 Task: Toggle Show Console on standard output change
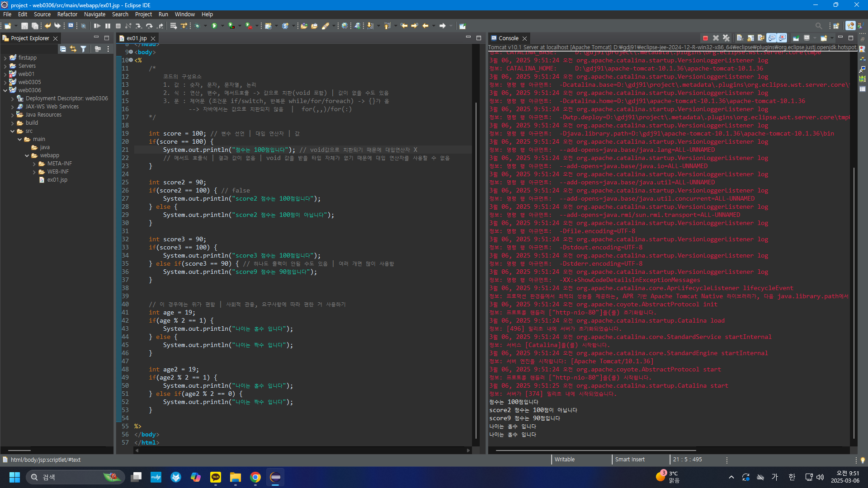click(x=772, y=38)
